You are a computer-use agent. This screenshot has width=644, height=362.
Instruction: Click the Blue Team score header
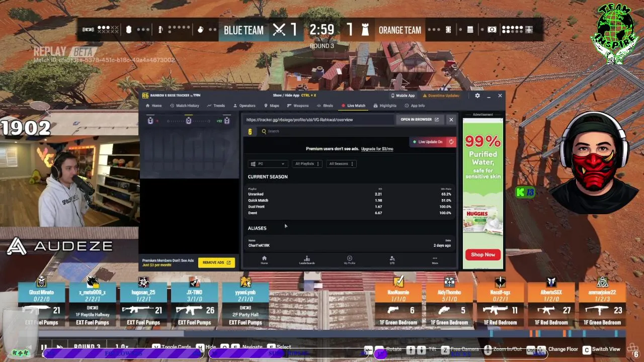coord(260,30)
